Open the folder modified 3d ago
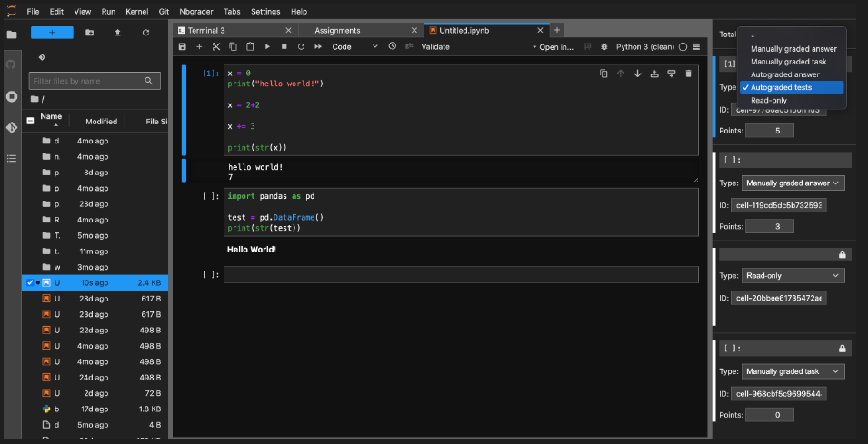The image size is (868, 444). point(95,173)
